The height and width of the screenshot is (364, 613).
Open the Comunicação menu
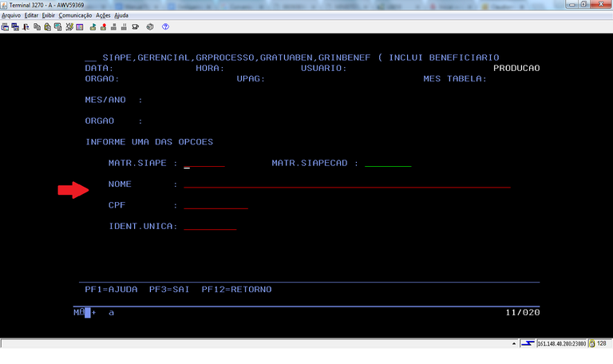point(75,15)
